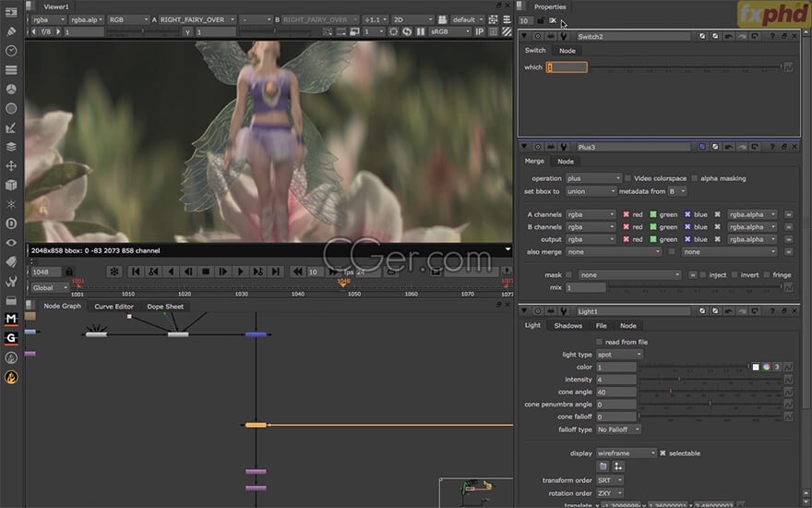The image size is (812, 508).
Task: Click the axis snap icon below display
Action: point(618,466)
